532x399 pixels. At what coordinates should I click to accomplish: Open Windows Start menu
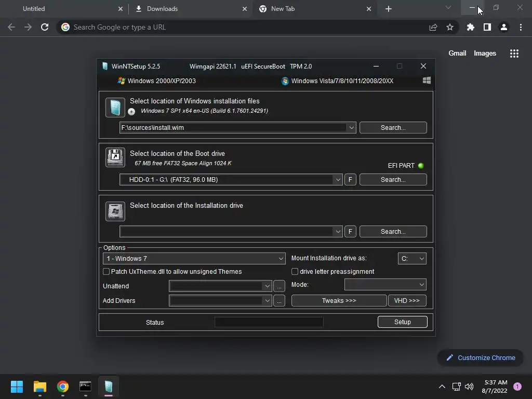[17, 387]
